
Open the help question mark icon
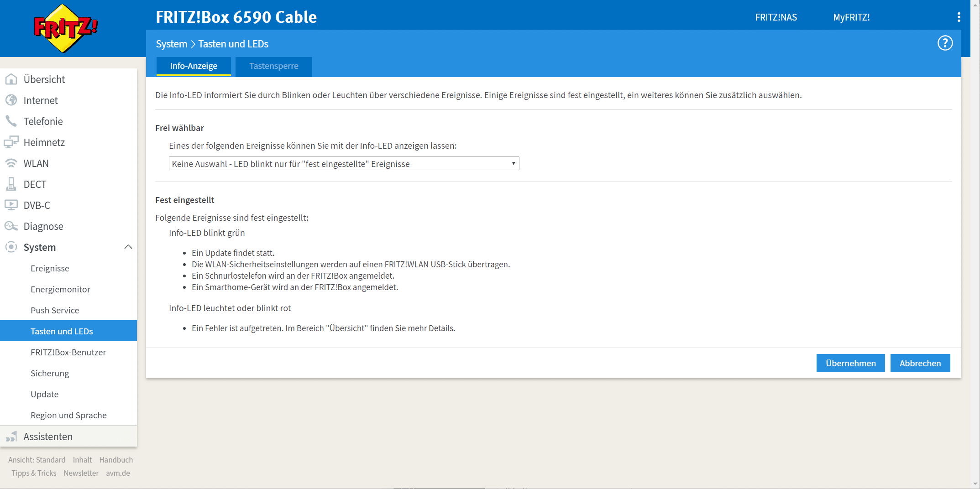point(945,43)
